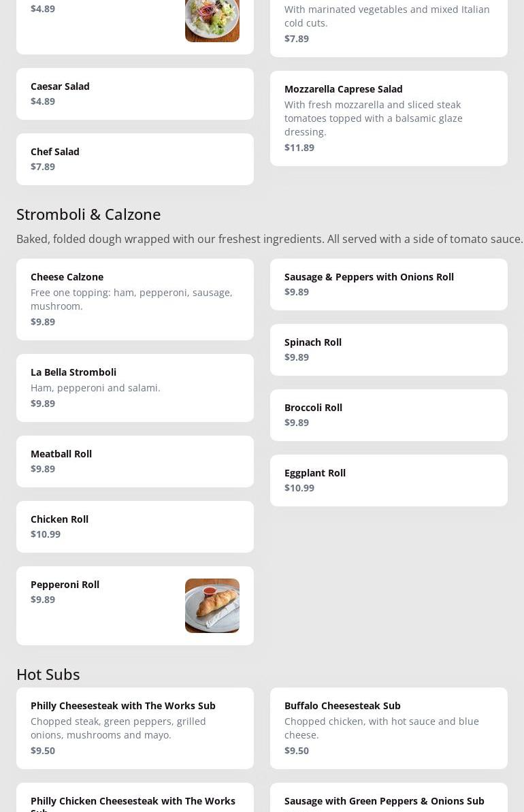Click the Hot Subs section heading
Image resolution: width=524 pixels, height=812 pixels.
pyautogui.click(x=48, y=675)
